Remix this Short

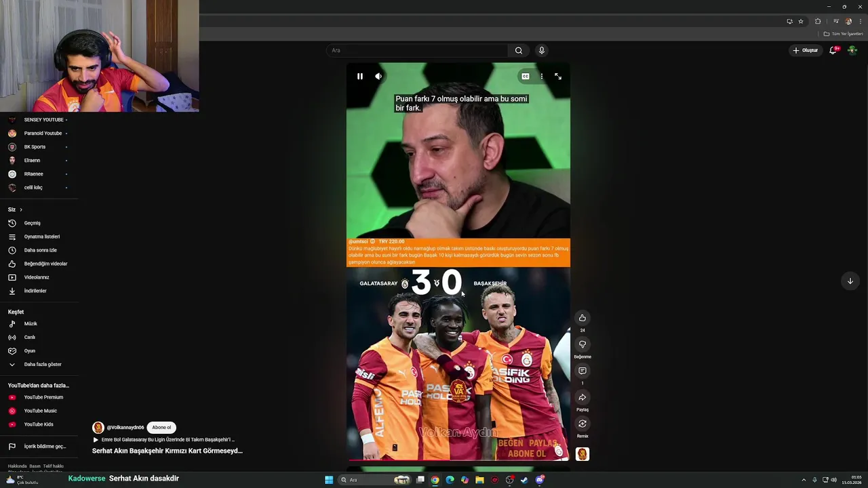click(x=582, y=424)
